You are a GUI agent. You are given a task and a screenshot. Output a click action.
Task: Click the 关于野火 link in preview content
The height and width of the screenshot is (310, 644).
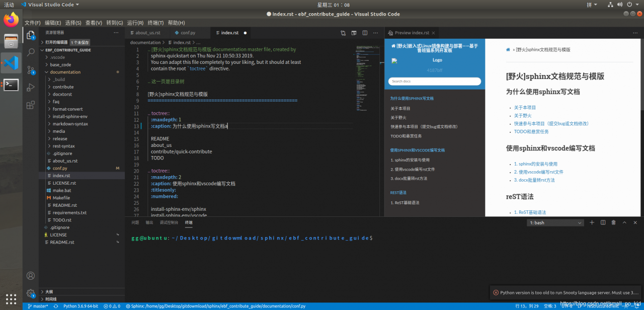click(x=523, y=116)
